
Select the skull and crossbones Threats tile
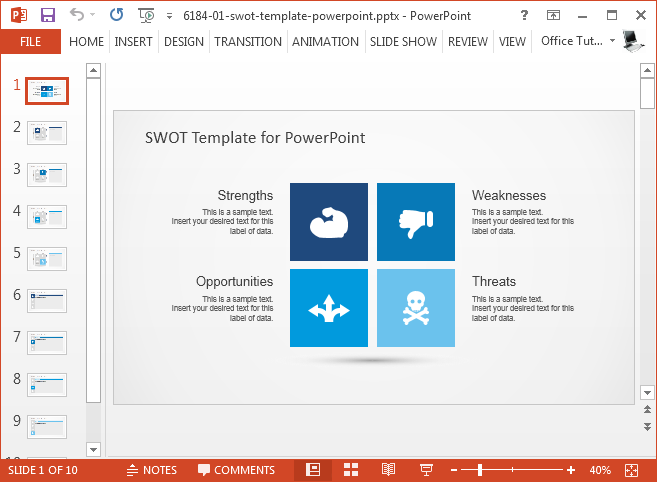tap(416, 308)
